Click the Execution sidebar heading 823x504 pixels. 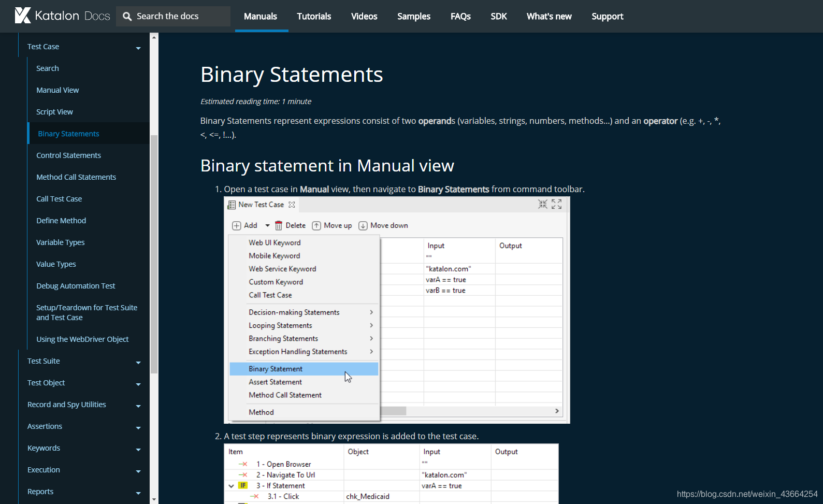[44, 470]
